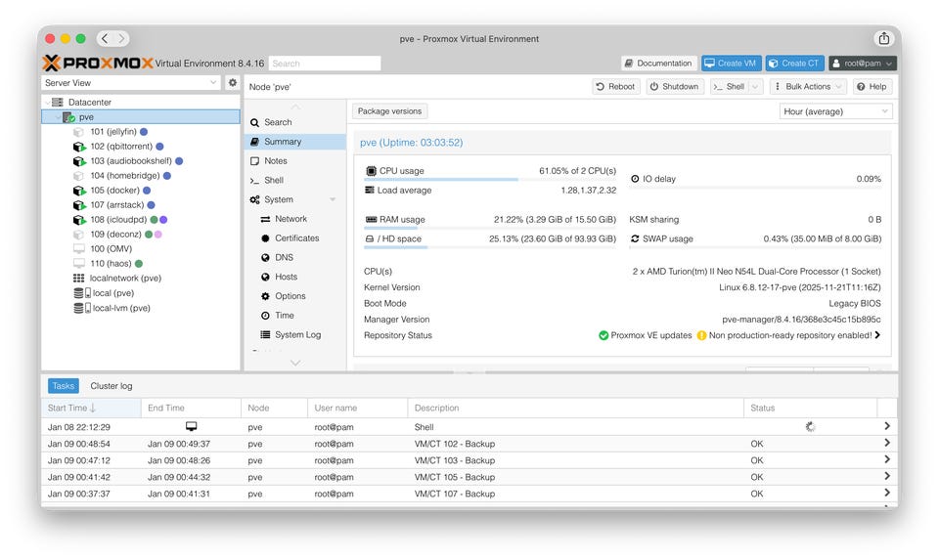Open the Server View dropdown

pos(132,83)
